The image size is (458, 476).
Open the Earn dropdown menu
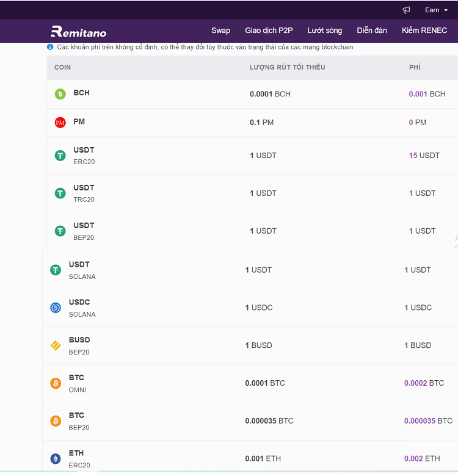pyautogui.click(x=436, y=10)
